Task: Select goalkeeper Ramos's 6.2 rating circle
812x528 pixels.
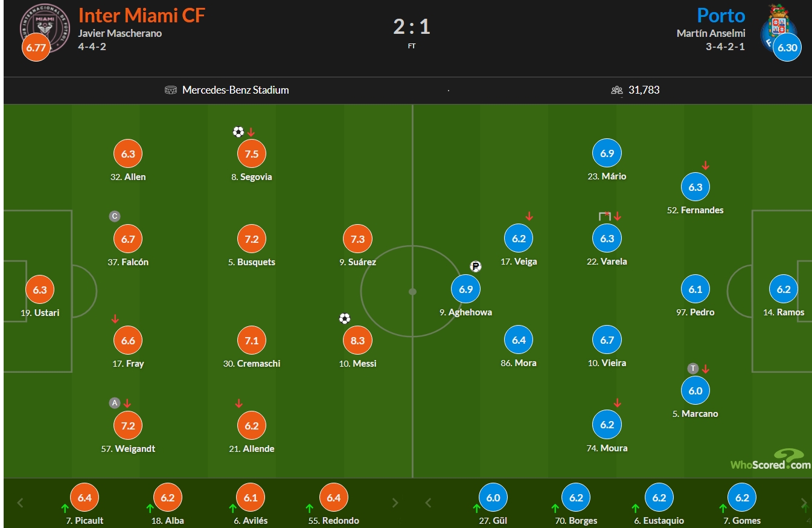Action: point(784,290)
